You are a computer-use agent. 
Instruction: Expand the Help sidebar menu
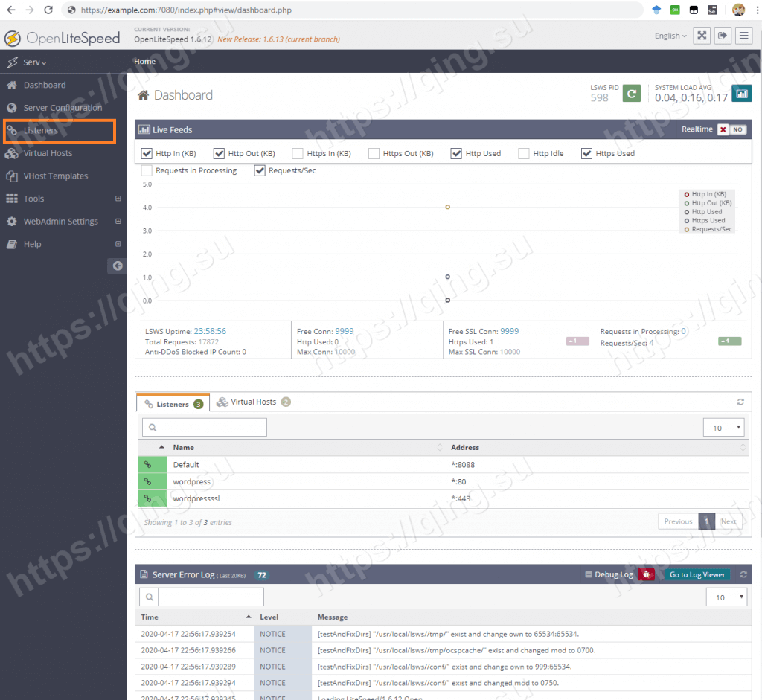click(118, 244)
